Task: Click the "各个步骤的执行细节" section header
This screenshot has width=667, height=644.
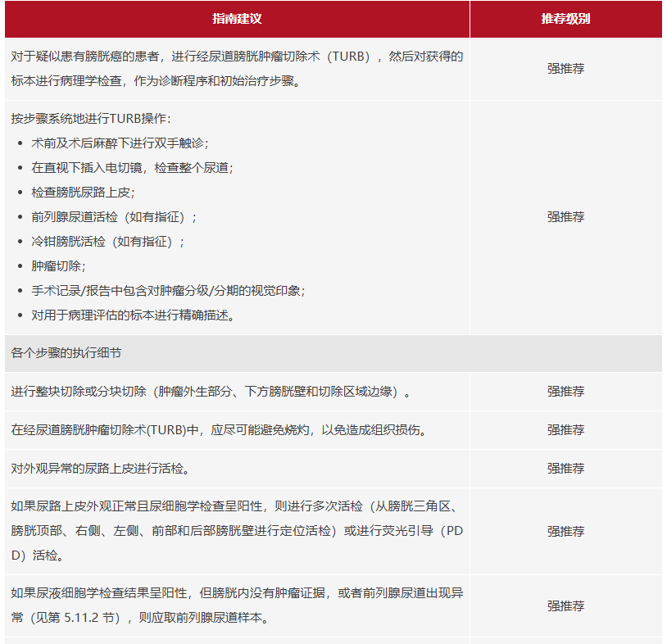Action: click(67, 353)
